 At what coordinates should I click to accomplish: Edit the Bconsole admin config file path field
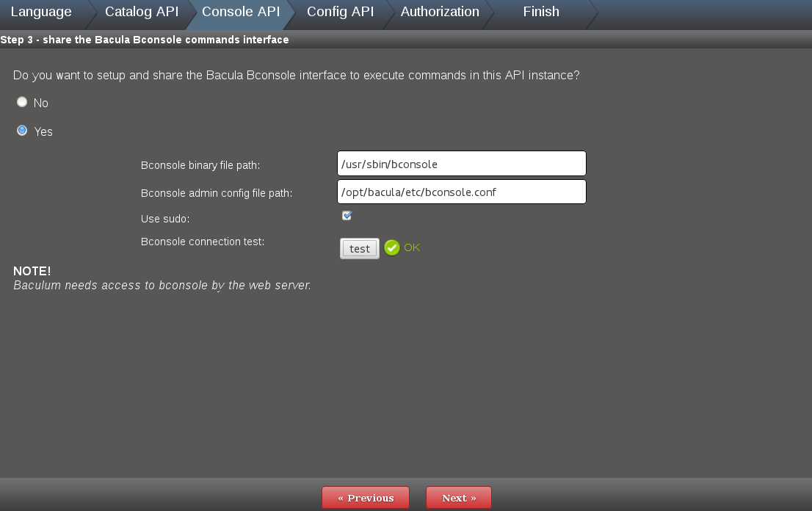(461, 192)
